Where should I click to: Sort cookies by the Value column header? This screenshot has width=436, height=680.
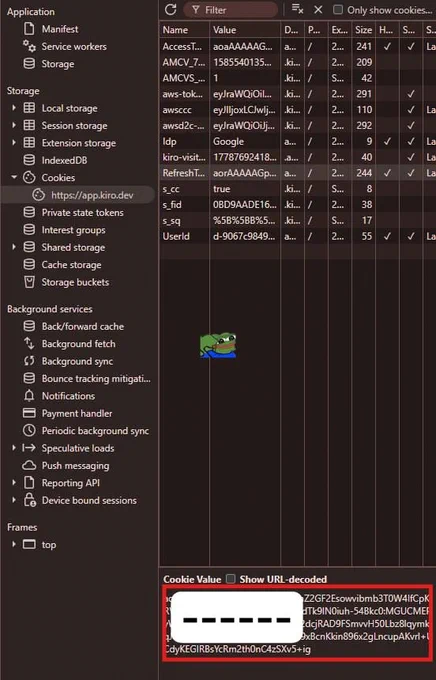pyautogui.click(x=245, y=30)
